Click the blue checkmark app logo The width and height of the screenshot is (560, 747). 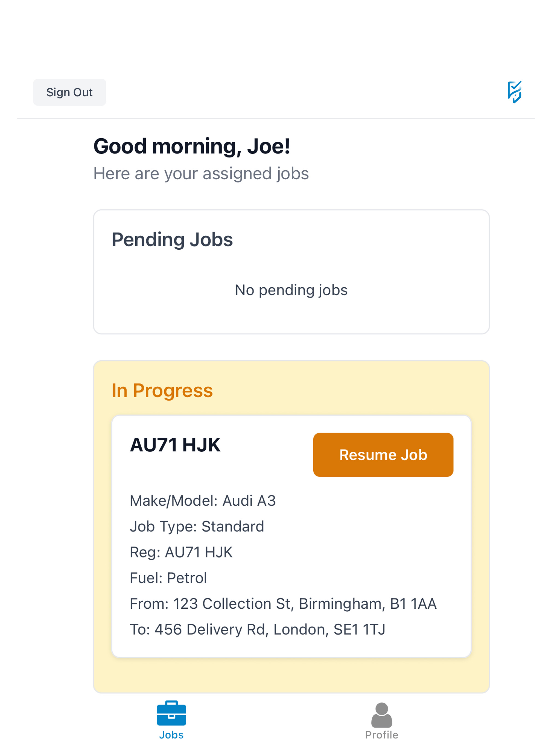[x=514, y=92]
